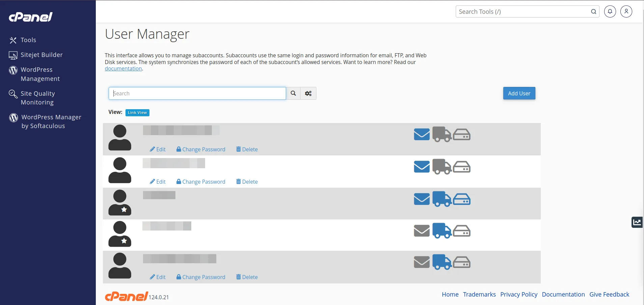Click the magnifier icon in Search Tools

(594, 12)
